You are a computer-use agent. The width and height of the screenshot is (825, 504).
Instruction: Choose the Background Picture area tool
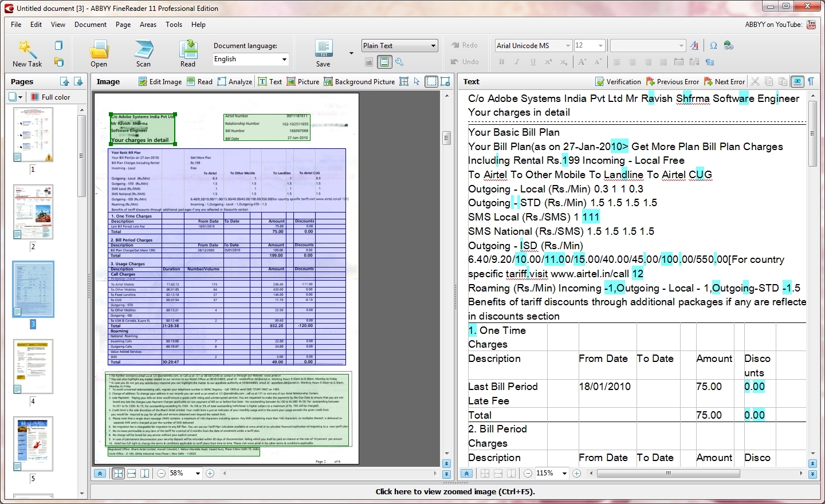(359, 82)
